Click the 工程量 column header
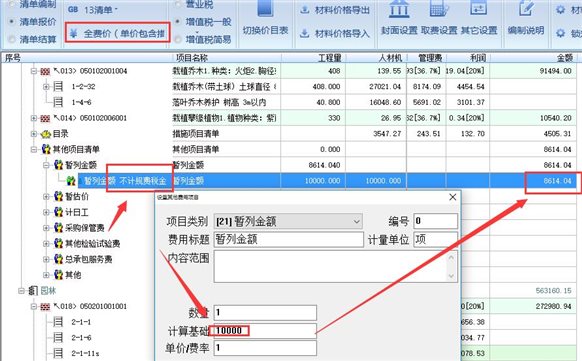 pos(313,58)
